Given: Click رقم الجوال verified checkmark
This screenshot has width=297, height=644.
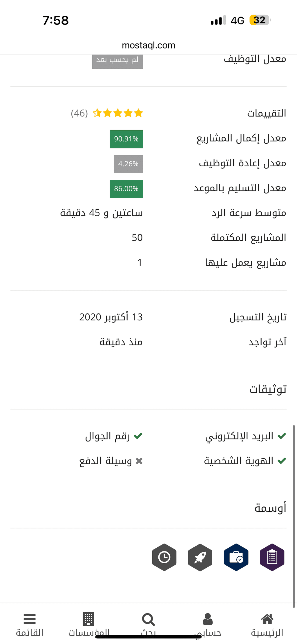Looking at the screenshot, I should click(138, 436).
